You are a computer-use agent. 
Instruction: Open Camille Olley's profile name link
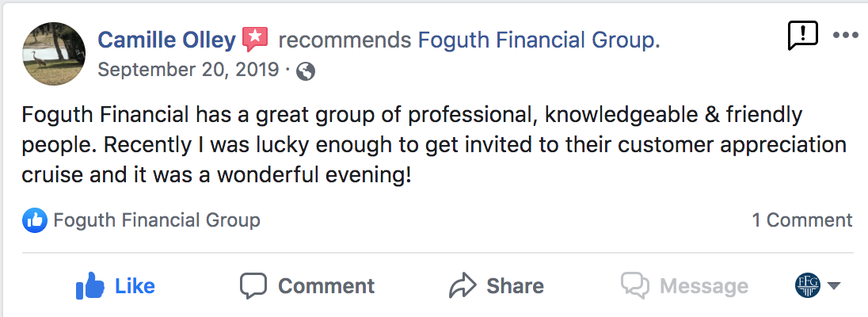[166, 39]
